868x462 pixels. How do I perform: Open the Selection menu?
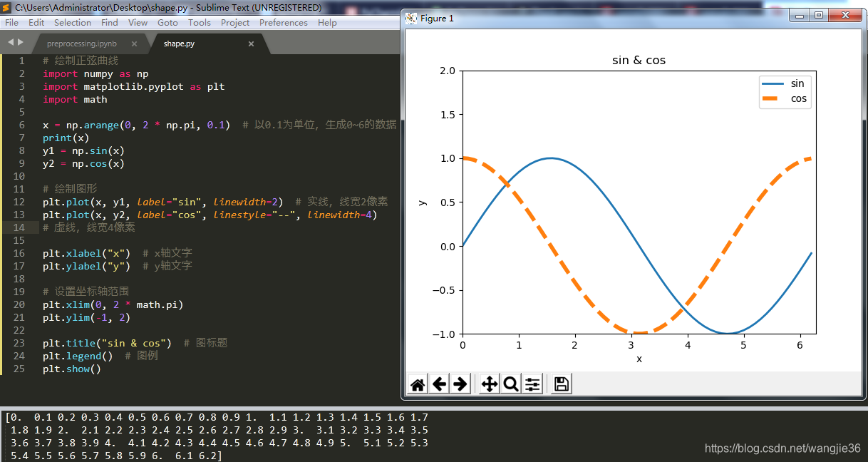coord(73,23)
